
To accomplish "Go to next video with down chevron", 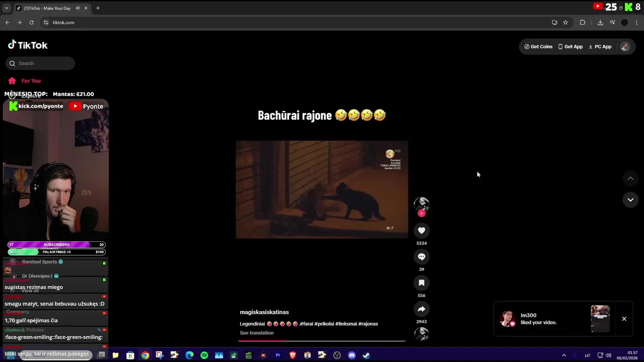I will pyautogui.click(x=630, y=200).
